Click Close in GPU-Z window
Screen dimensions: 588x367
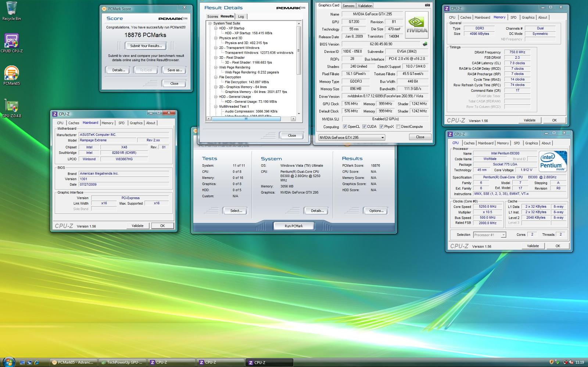click(x=420, y=137)
